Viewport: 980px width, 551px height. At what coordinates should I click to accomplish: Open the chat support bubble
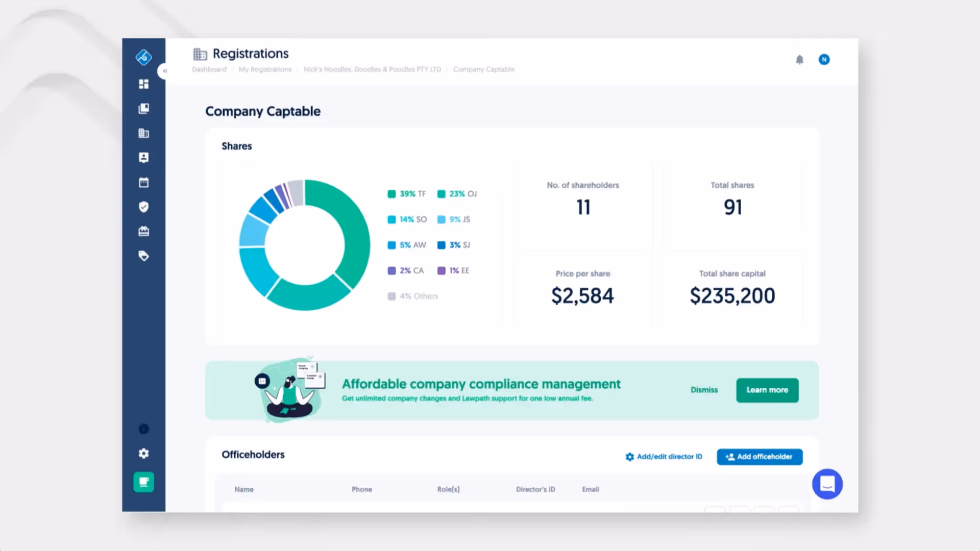pos(827,484)
